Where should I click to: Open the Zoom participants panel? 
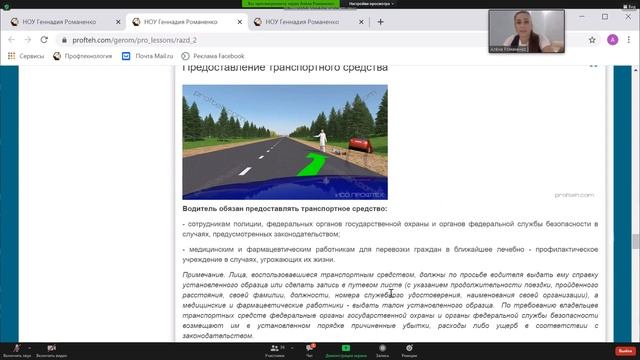point(275,350)
